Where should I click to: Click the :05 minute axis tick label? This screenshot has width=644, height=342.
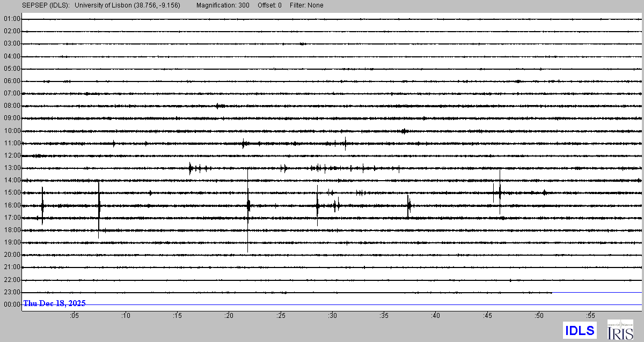point(74,316)
